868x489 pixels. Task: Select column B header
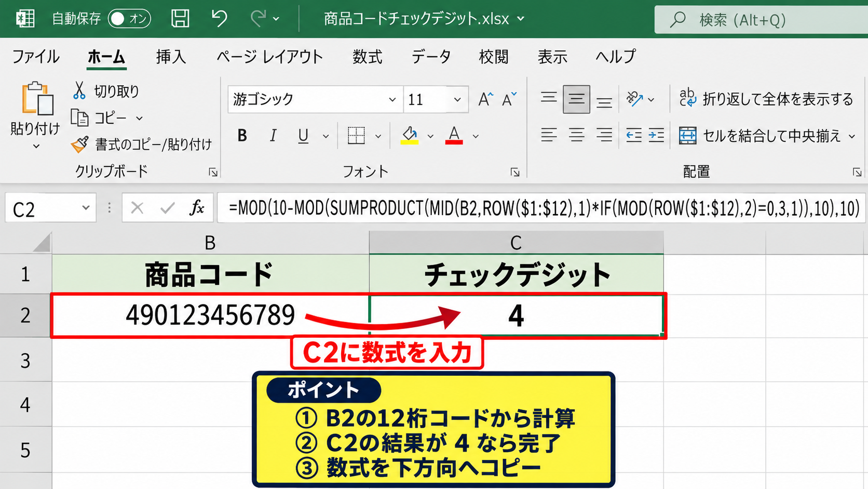[210, 243]
